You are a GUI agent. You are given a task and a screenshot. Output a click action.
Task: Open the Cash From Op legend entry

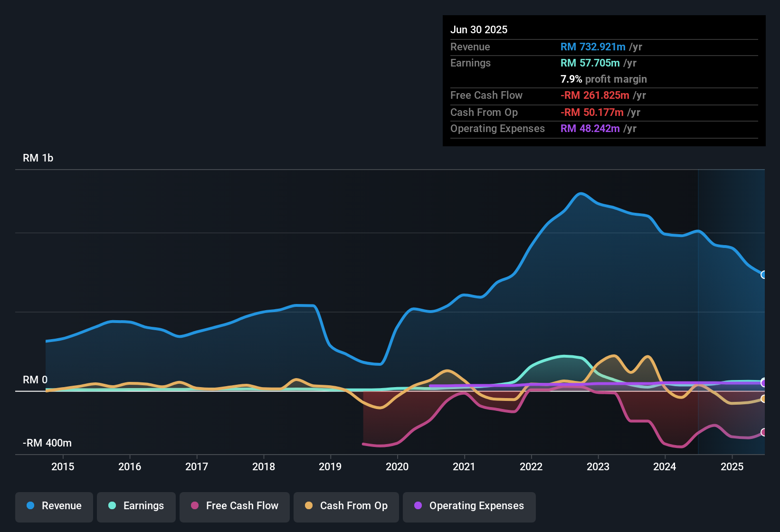coord(346,506)
